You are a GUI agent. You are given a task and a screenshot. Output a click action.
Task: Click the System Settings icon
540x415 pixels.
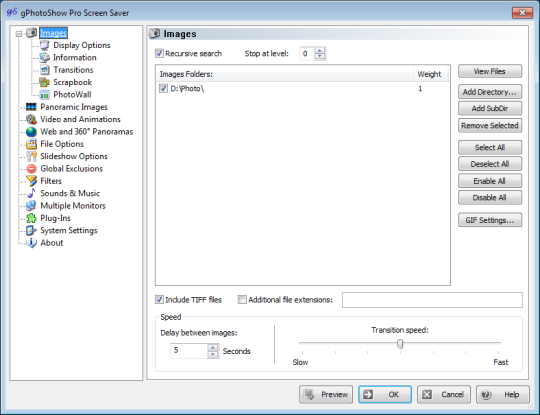pos(31,230)
